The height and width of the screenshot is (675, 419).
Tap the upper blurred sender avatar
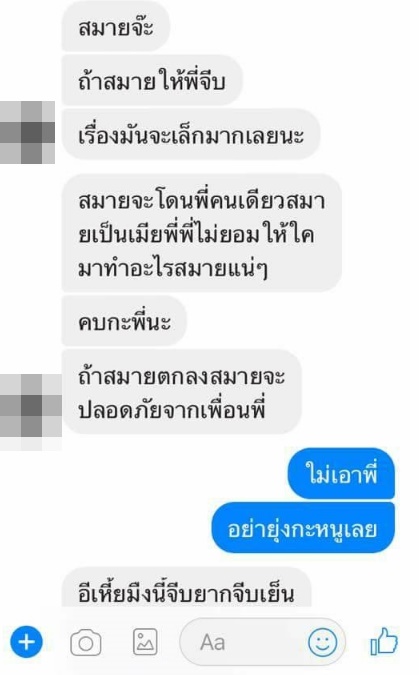pos(27,132)
